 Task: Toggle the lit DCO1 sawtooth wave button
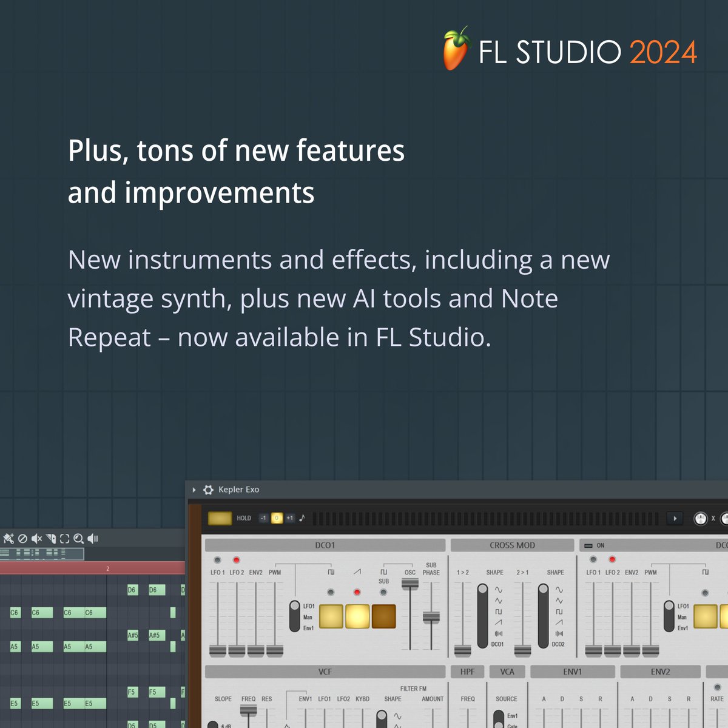tap(357, 616)
